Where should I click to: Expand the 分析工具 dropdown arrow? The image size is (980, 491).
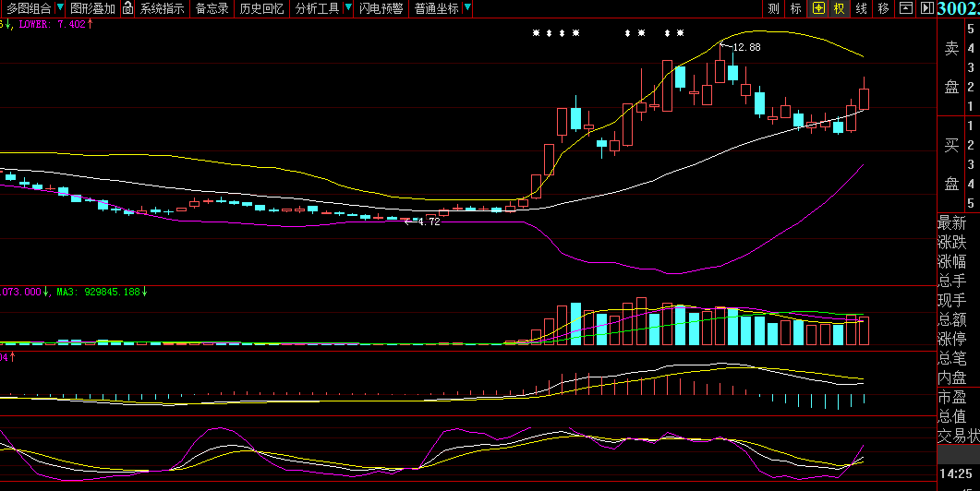[349, 8]
